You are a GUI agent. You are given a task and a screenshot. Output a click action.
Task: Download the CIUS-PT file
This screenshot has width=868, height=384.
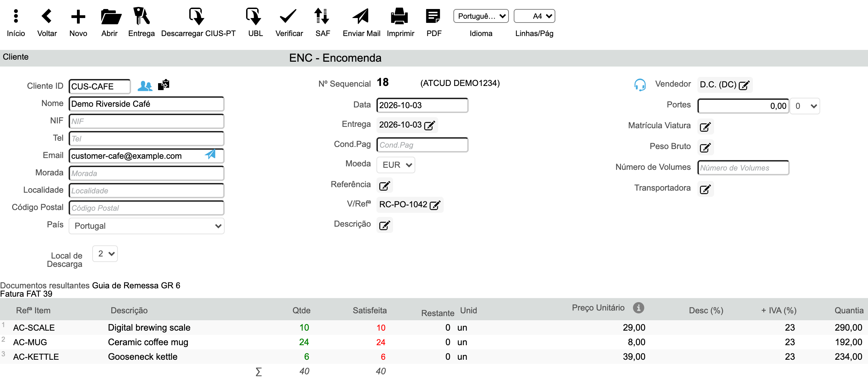click(197, 16)
